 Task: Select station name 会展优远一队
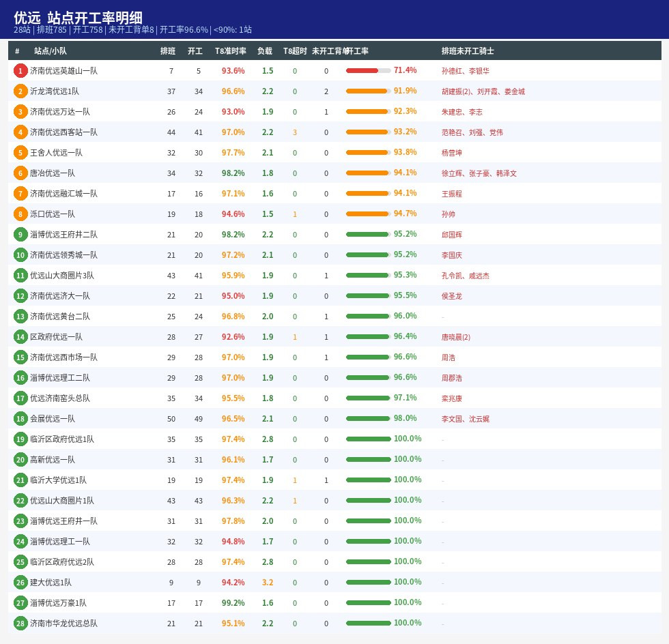(x=52, y=419)
